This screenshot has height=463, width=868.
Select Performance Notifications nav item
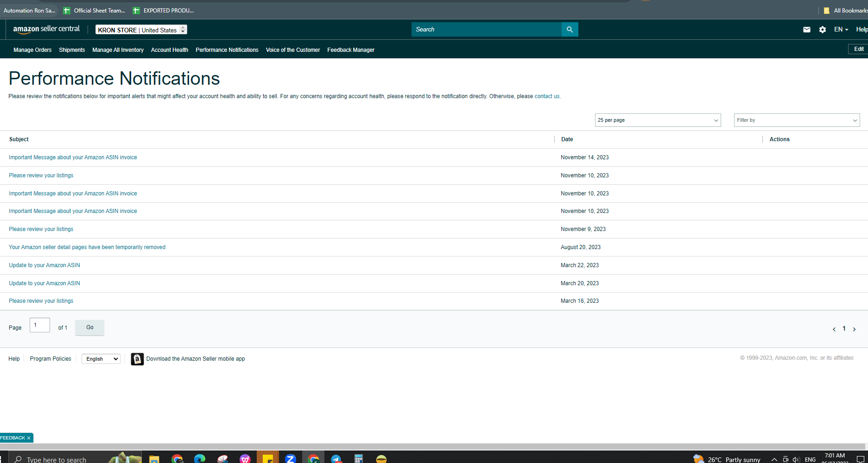click(227, 50)
